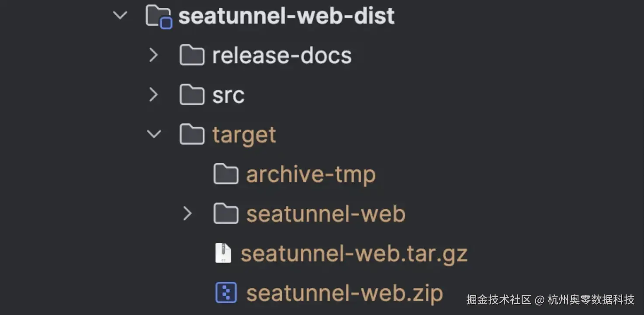Image resolution: width=644 pixels, height=315 pixels.
Task: Select the target directory name
Action: (x=244, y=135)
